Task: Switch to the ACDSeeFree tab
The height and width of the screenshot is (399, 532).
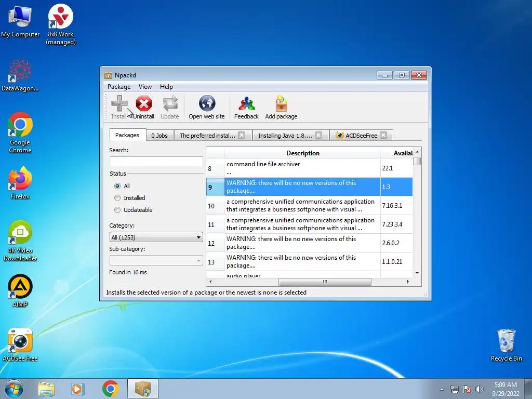Action: (362, 136)
